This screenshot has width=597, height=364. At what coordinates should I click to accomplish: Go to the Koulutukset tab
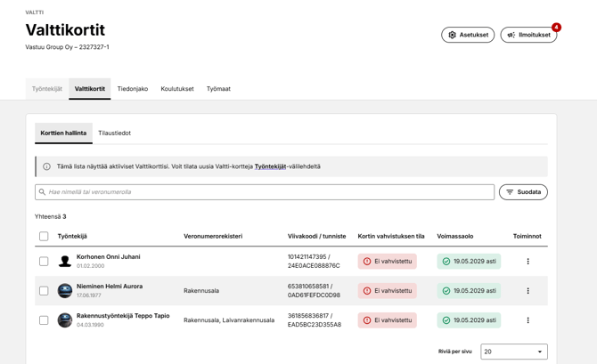click(x=177, y=89)
